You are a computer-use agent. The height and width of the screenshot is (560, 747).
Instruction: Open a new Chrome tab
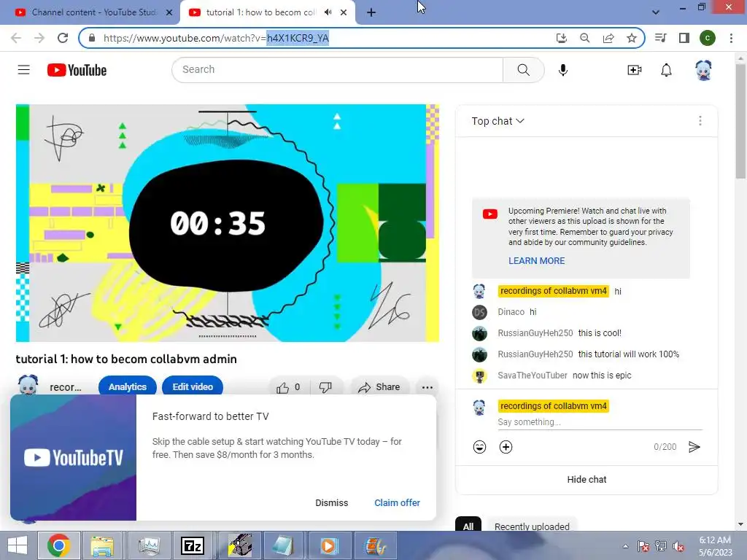(x=371, y=12)
